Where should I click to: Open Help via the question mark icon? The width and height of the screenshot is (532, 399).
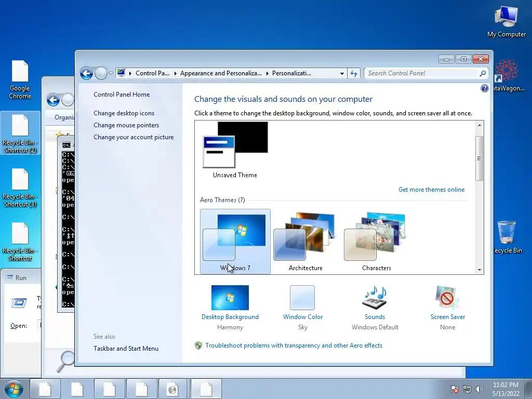coord(485,88)
